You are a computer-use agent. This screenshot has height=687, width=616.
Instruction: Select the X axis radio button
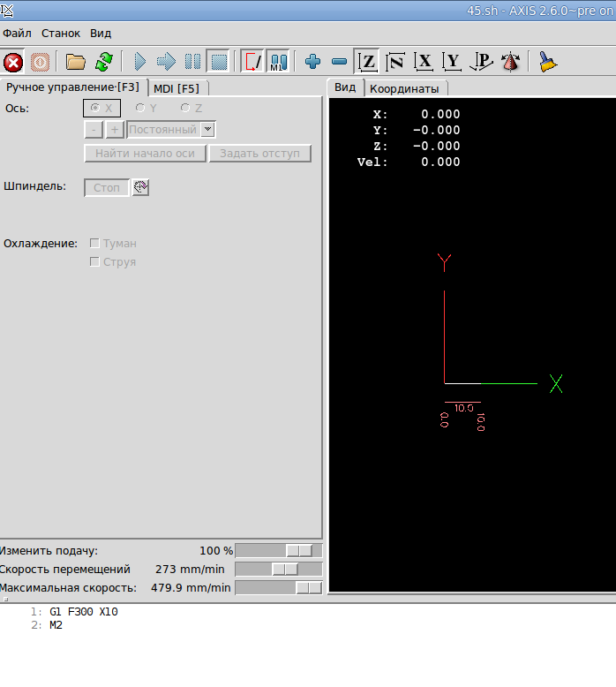pyautogui.click(x=101, y=109)
